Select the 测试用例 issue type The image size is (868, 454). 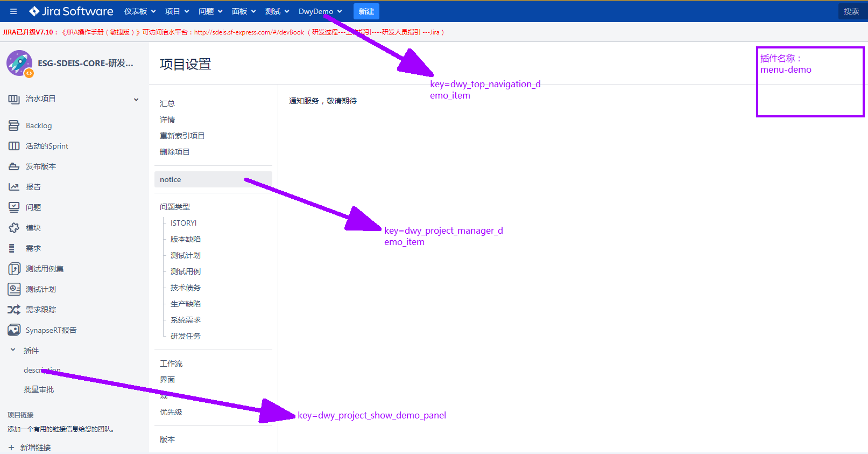pyautogui.click(x=186, y=271)
